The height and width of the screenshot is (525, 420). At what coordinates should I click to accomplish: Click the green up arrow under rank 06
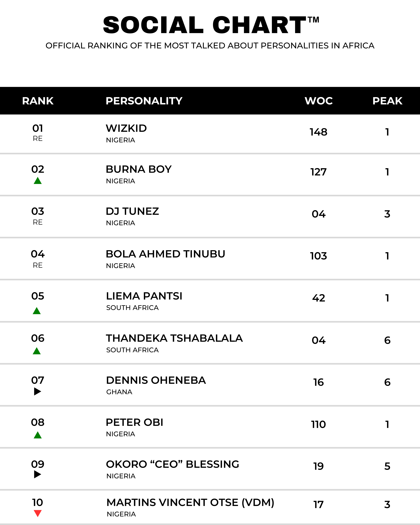37,351
